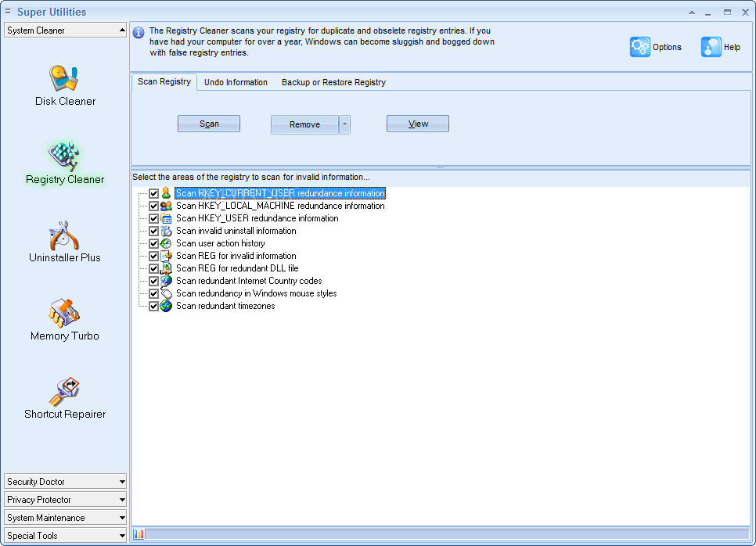Toggle Scan redundant Internet Country codes checkbox
Screen dimensions: 756x546
pos(153,281)
